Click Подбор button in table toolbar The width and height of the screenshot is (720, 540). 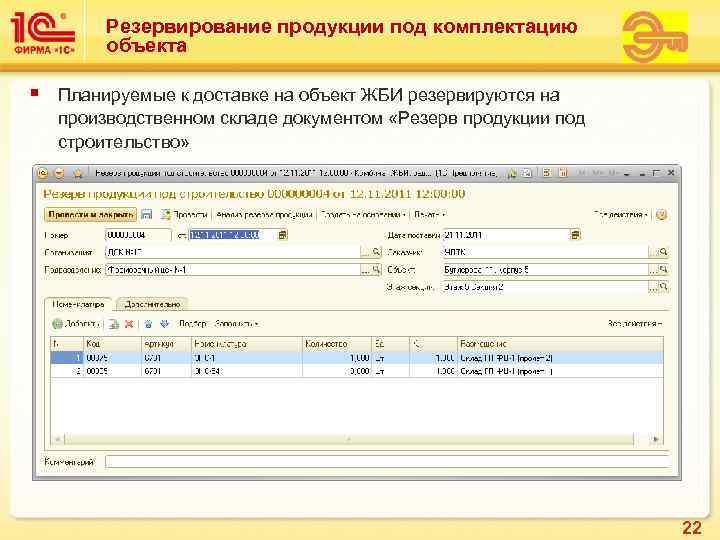[193, 324]
